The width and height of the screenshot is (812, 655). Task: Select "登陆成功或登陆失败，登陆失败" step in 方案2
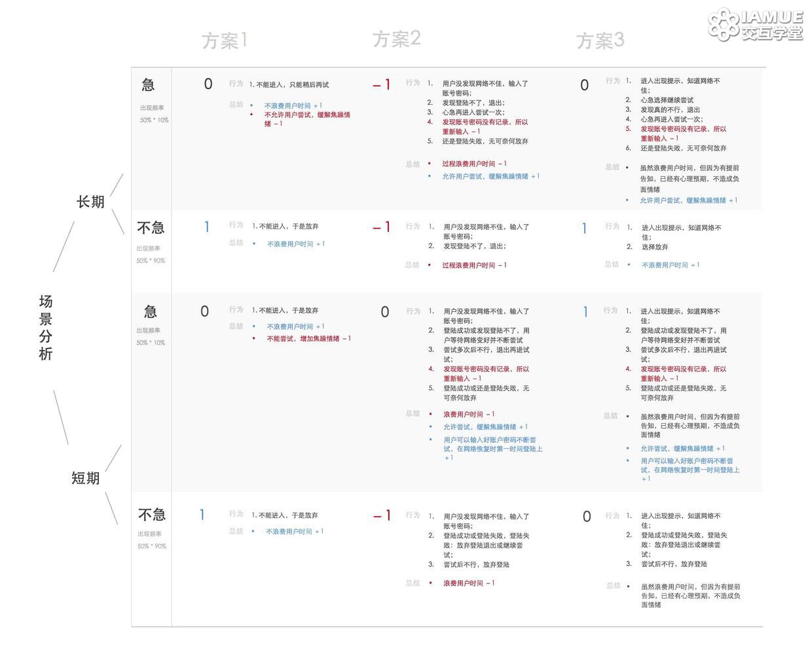click(487, 545)
